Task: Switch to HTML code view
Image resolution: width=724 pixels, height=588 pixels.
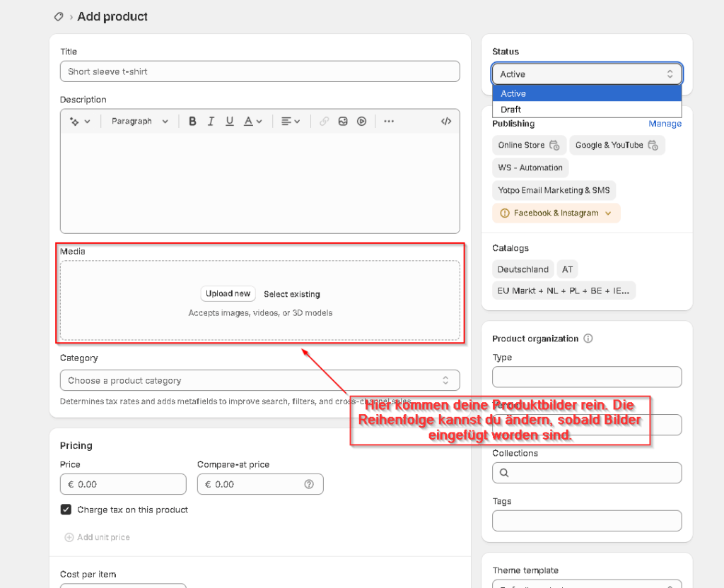Action: (446, 122)
